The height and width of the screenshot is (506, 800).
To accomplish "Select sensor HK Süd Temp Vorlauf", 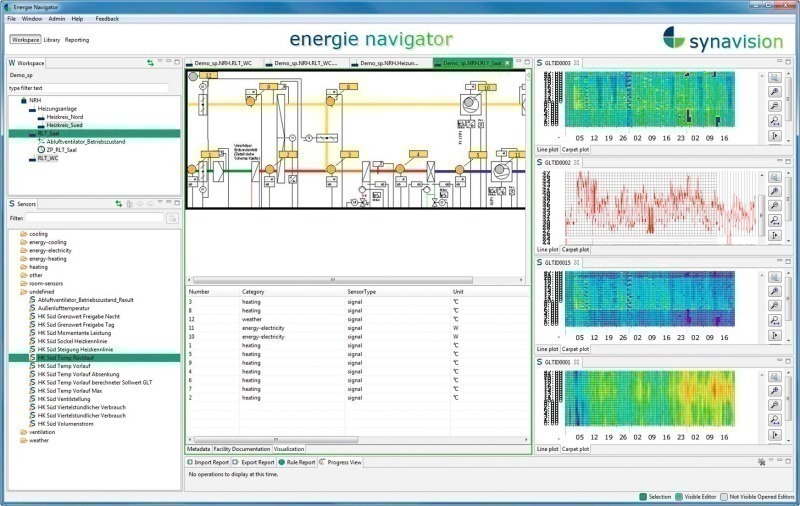I will click(64, 366).
